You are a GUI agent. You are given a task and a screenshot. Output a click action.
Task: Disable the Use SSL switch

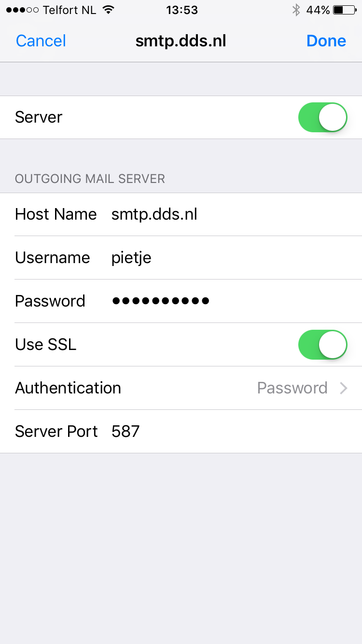tap(323, 345)
